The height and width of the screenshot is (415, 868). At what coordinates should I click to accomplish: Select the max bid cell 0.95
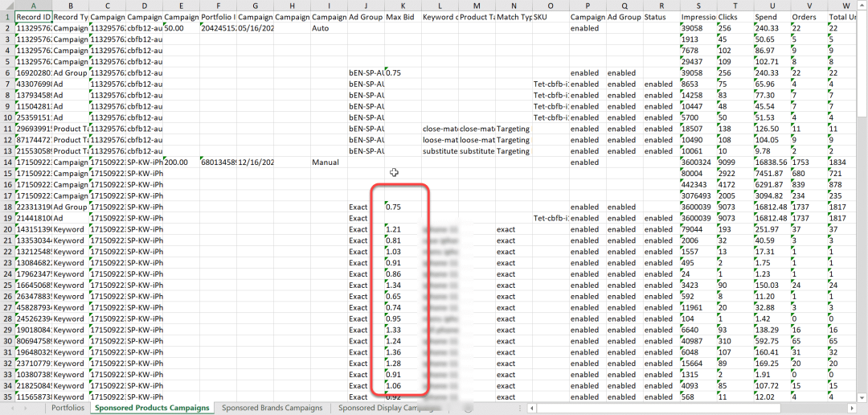(403, 318)
